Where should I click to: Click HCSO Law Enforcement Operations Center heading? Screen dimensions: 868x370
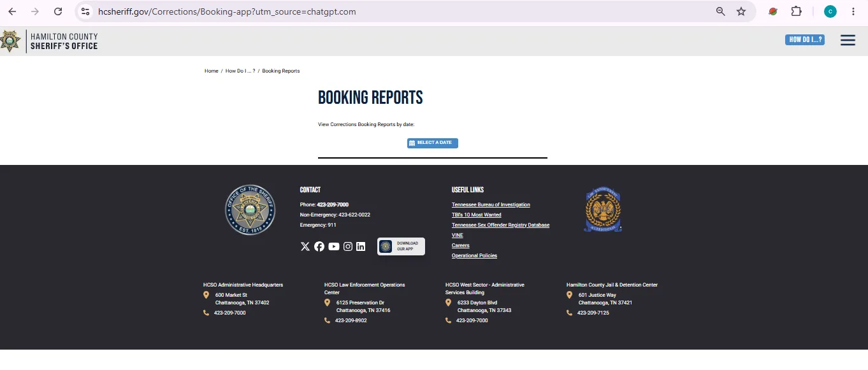click(x=365, y=288)
